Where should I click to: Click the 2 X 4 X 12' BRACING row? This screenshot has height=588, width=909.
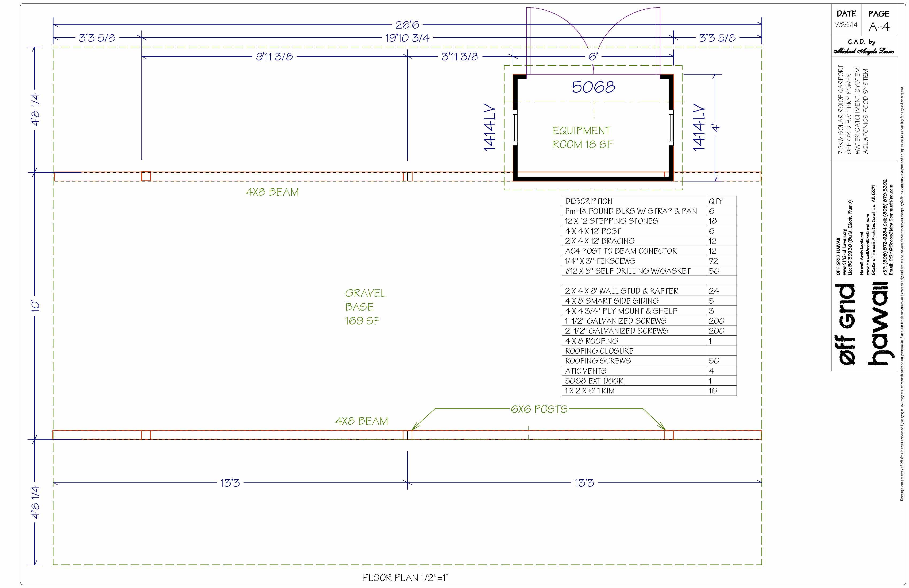click(x=649, y=241)
